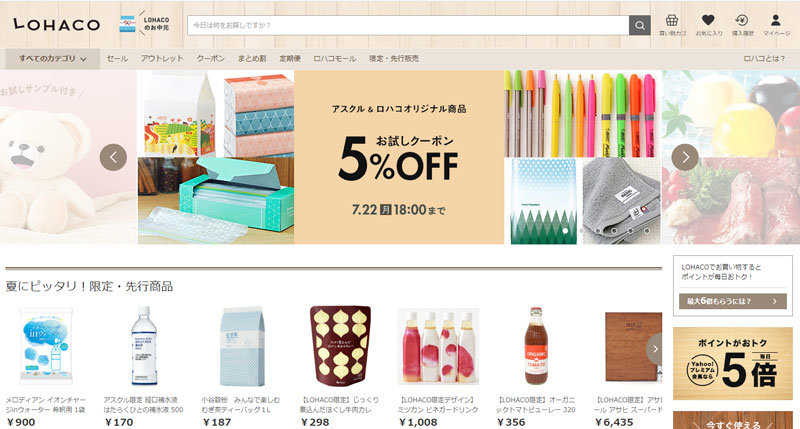Open My Page person icon
This screenshot has height=429, width=800.
coord(776,25)
